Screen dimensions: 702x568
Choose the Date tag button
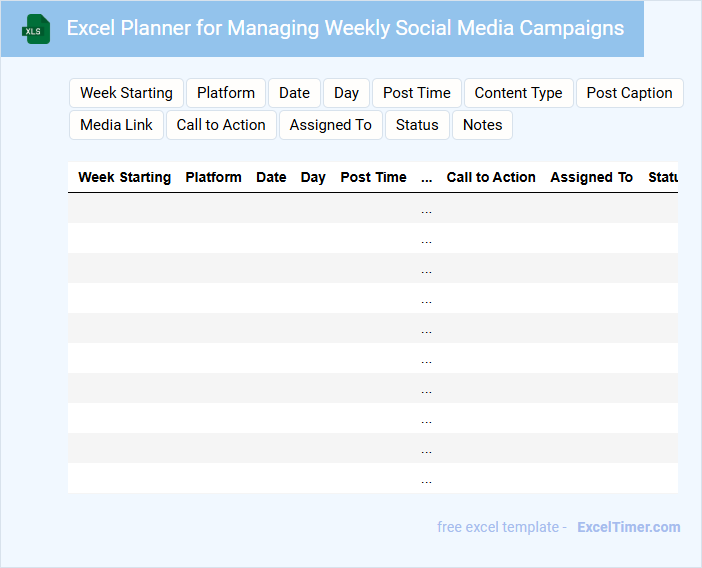(x=294, y=93)
